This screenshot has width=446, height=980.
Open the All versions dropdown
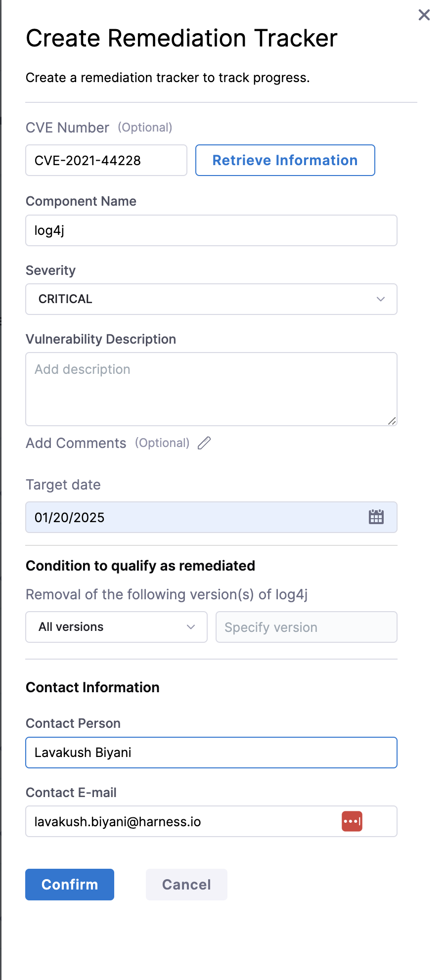pos(116,627)
